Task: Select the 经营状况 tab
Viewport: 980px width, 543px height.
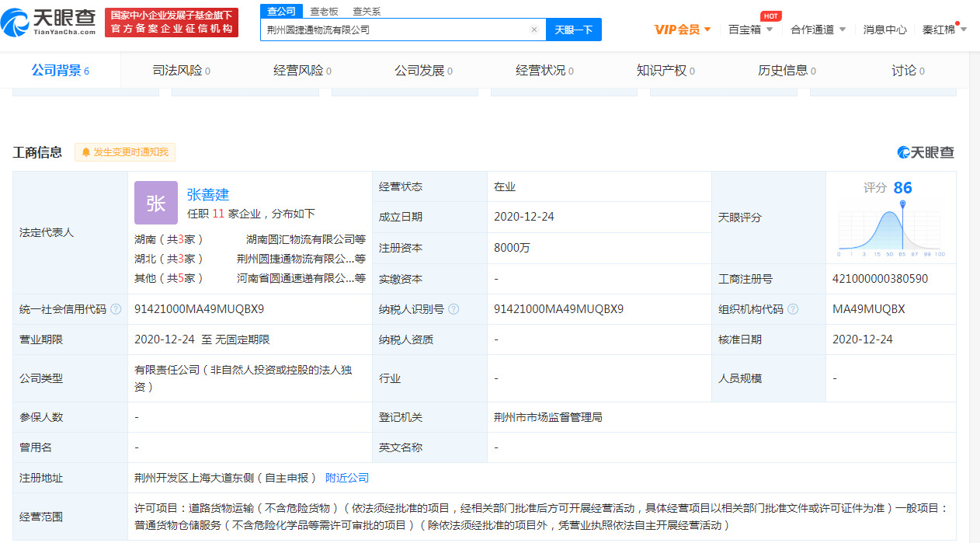Action: 544,71
